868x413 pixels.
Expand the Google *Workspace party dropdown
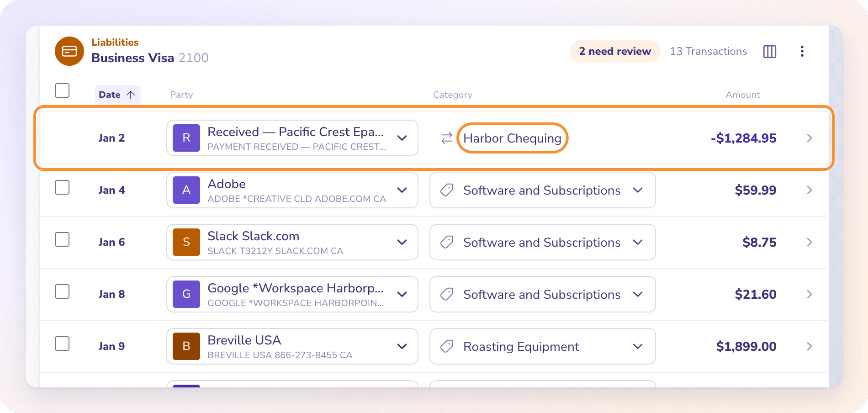pyautogui.click(x=402, y=294)
